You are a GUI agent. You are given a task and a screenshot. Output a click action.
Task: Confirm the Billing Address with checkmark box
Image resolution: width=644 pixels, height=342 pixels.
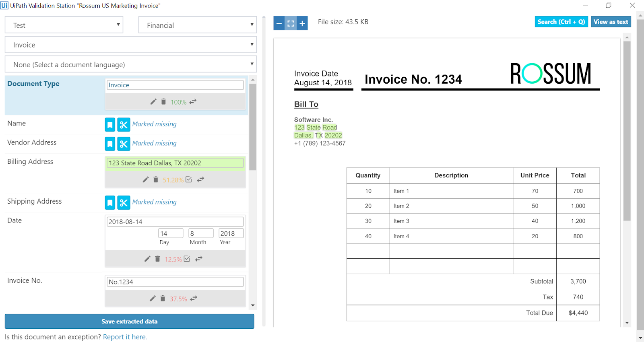pyautogui.click(x=189, y=179)
